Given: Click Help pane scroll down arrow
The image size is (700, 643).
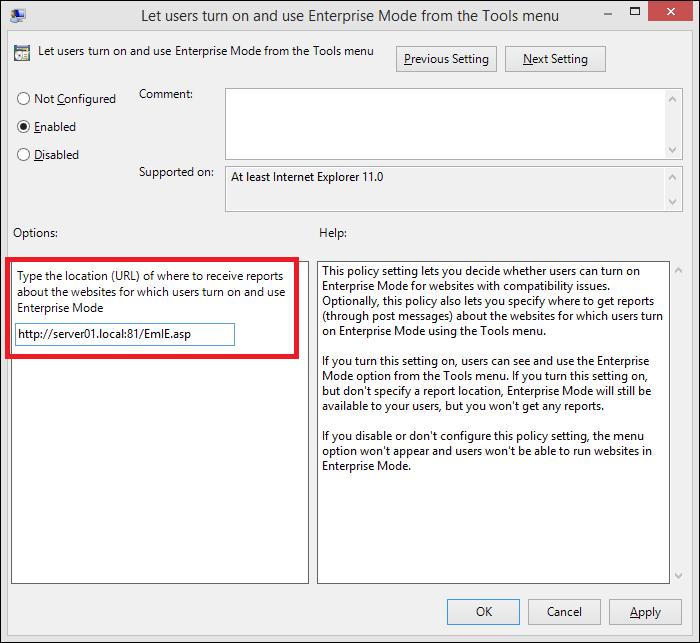Looking at the screenshot, I should tap(679, 574).
